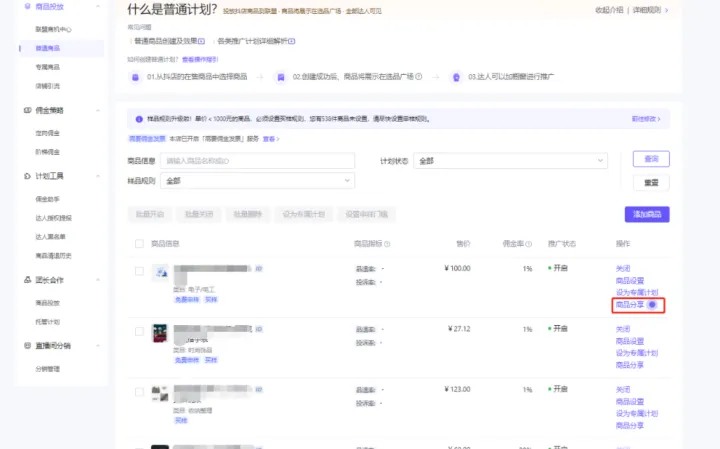
Task: Open 专属商品 in the sidebar
Action: (48, 67)
